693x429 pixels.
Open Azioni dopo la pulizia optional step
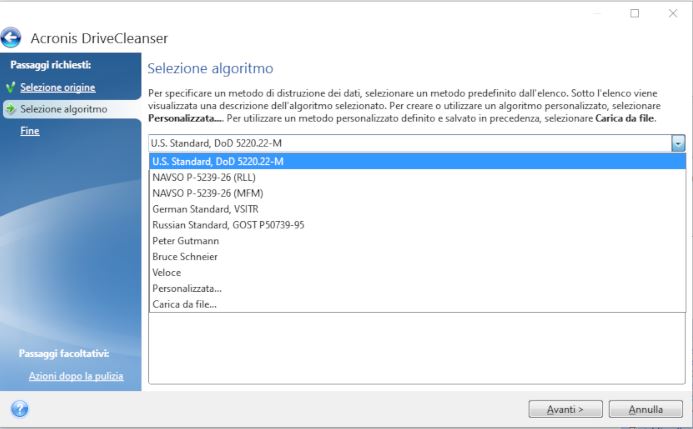coord(76,376)
